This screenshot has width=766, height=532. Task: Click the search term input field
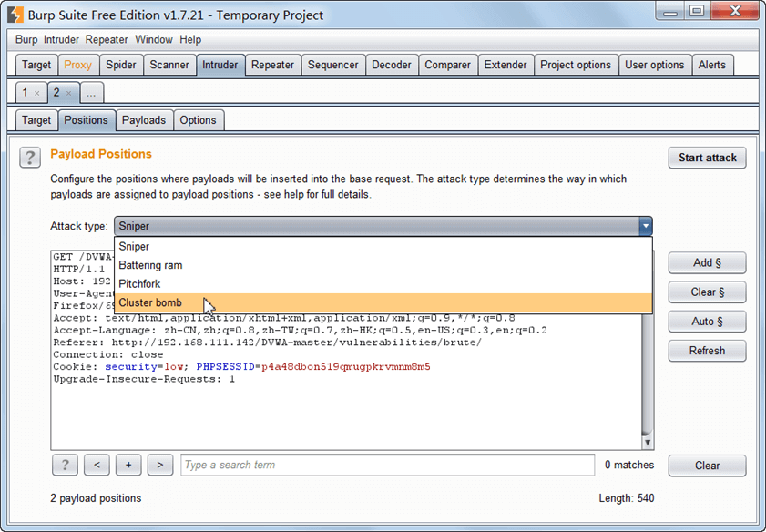coord(388,465)
